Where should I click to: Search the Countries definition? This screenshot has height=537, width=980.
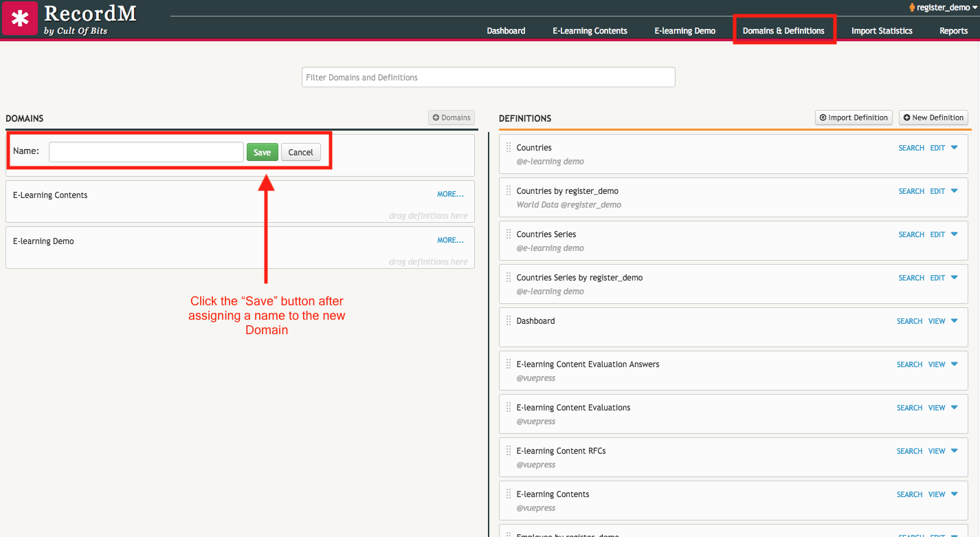point(911,148)
